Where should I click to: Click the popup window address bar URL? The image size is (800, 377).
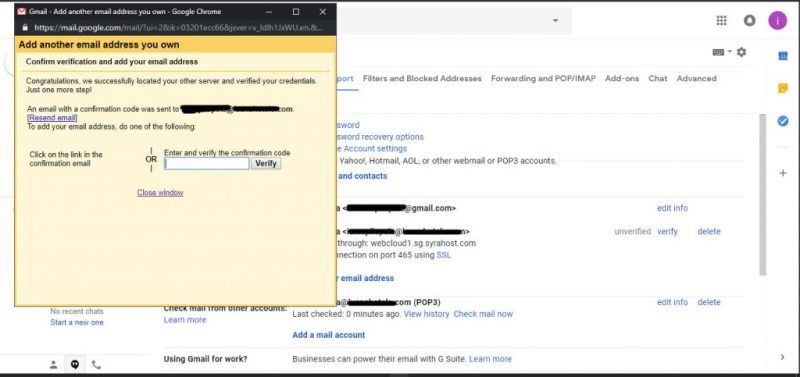pyautogui.click(x=179, y=27)
